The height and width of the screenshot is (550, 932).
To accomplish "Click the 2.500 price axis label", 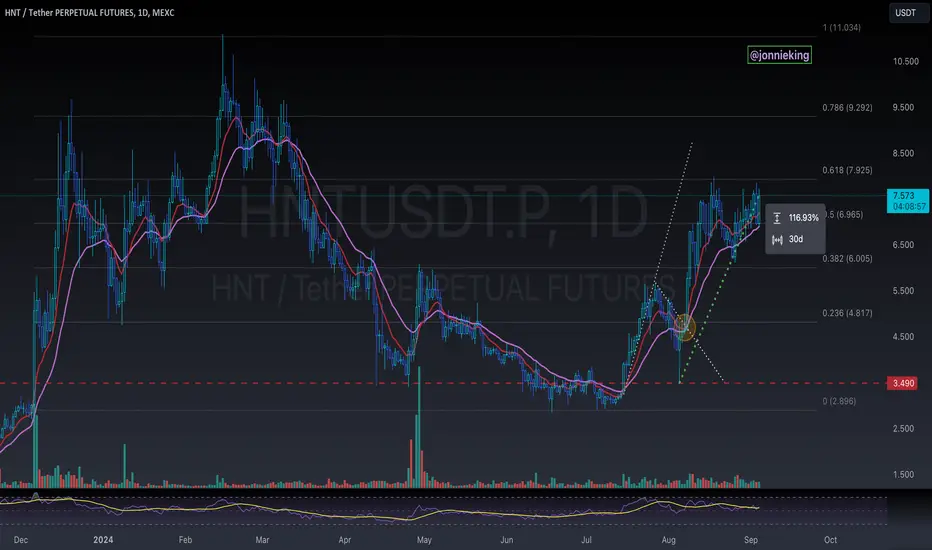I will point(903,429).
